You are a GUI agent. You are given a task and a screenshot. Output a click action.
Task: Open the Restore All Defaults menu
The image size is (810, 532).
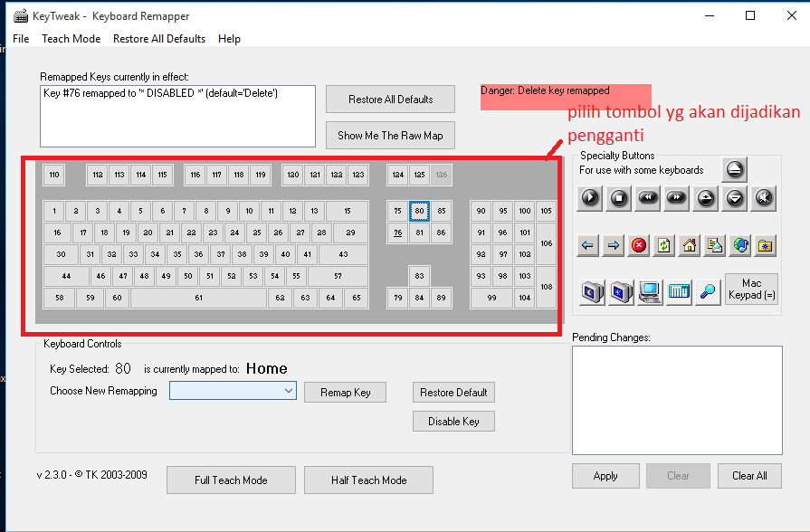(x=159, y=39)
